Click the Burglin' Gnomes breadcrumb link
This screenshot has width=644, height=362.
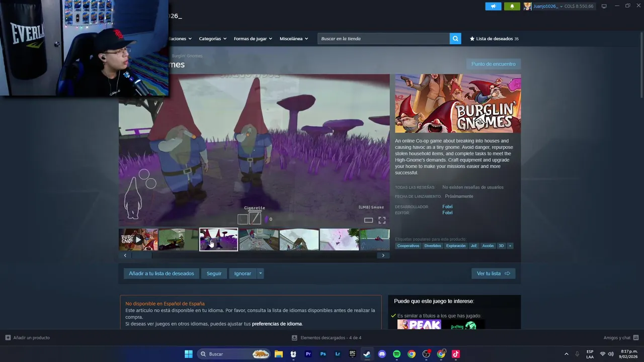click(x=187, y=56)
